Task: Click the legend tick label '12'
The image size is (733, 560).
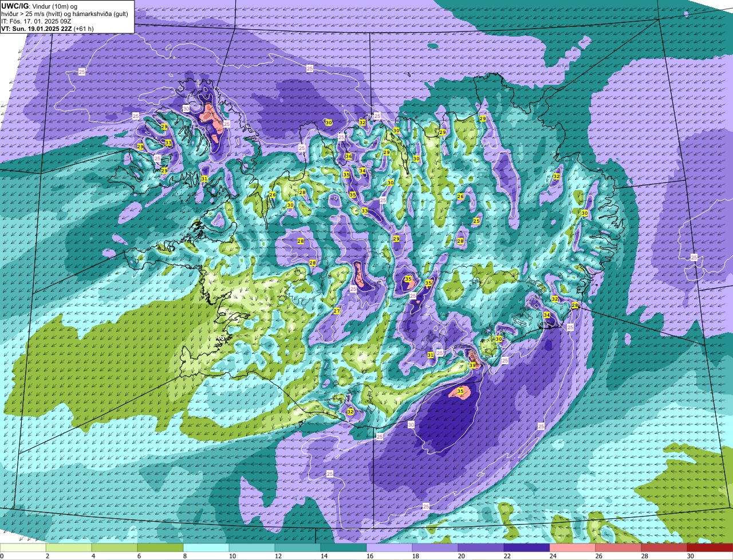Action: 278,556
